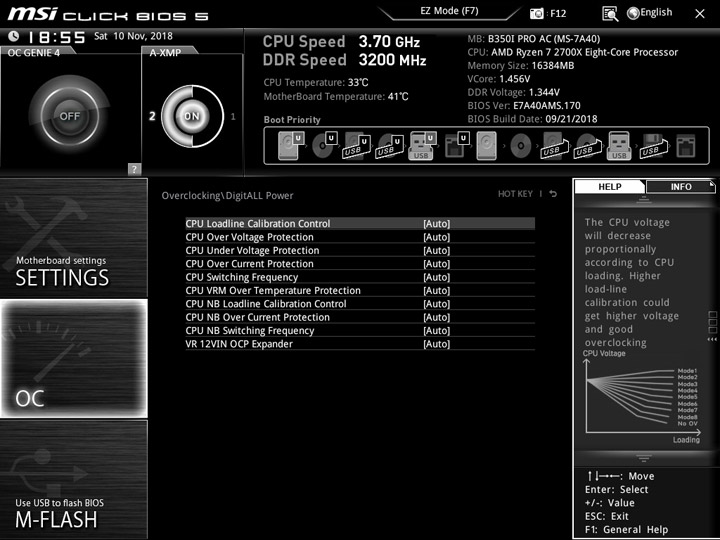
Task: Select the UEFI hard disk boot device icon
Action: 291,146
